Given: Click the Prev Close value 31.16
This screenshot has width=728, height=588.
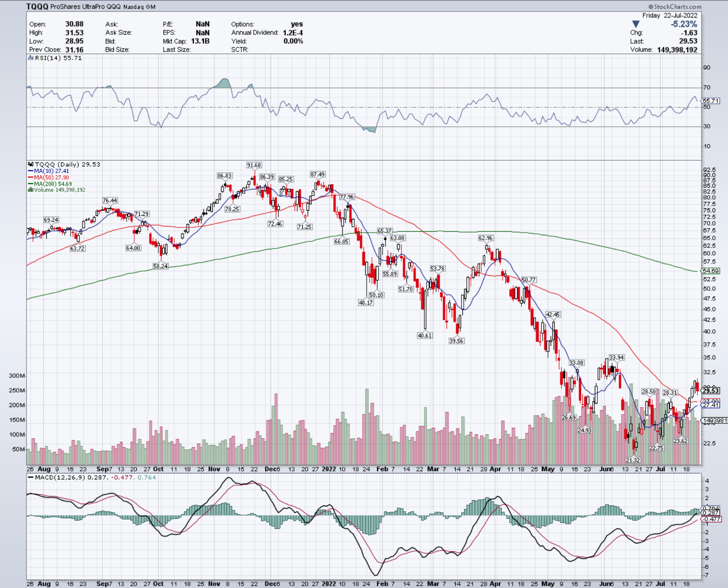Looking at the screenshot, I should pyautogui.click(x=74, y=50).
